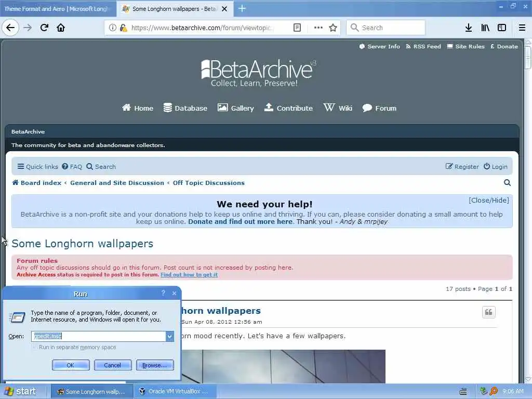The width and height of the screenshot is (532, 399).
Task: Open the browser home page icon
Action: (x=61, y=28)
